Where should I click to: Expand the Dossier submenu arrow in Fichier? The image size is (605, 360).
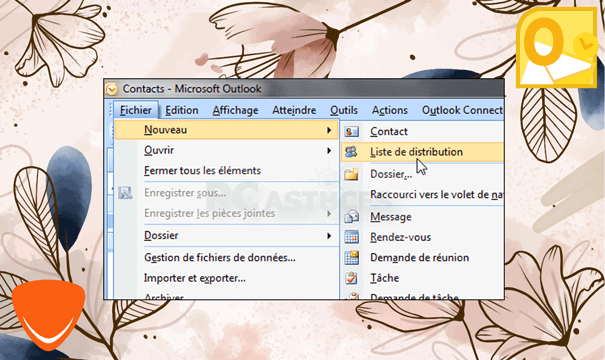(x=329, y=235)
